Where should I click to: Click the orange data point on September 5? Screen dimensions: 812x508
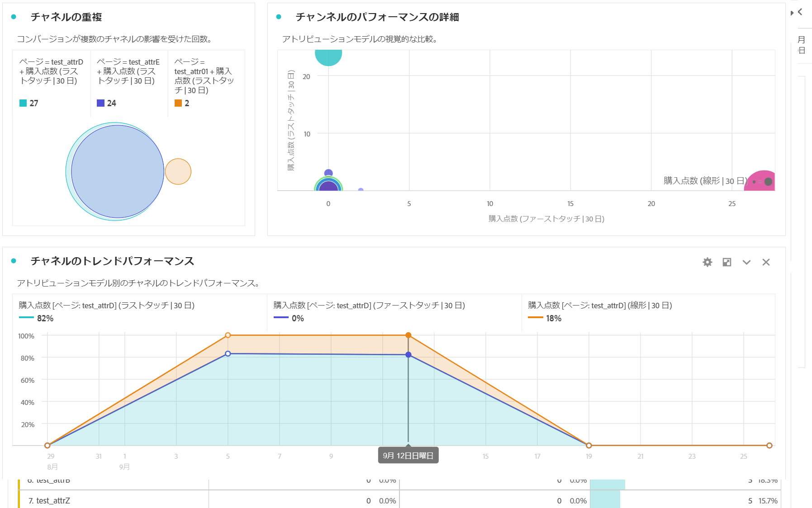click(x=228, y=335)
